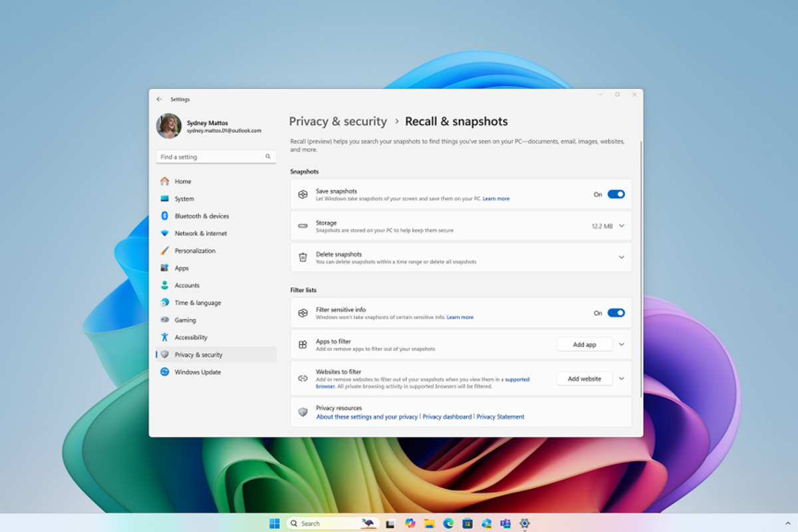Select Personalization in the sidebar

[216, 251]
